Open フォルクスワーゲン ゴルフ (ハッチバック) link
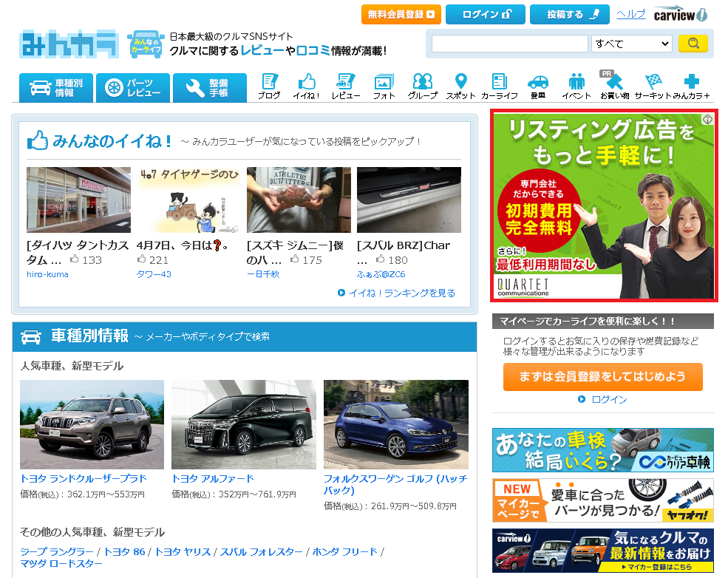Viewport: 728px width, 578px height. [395, 484]
